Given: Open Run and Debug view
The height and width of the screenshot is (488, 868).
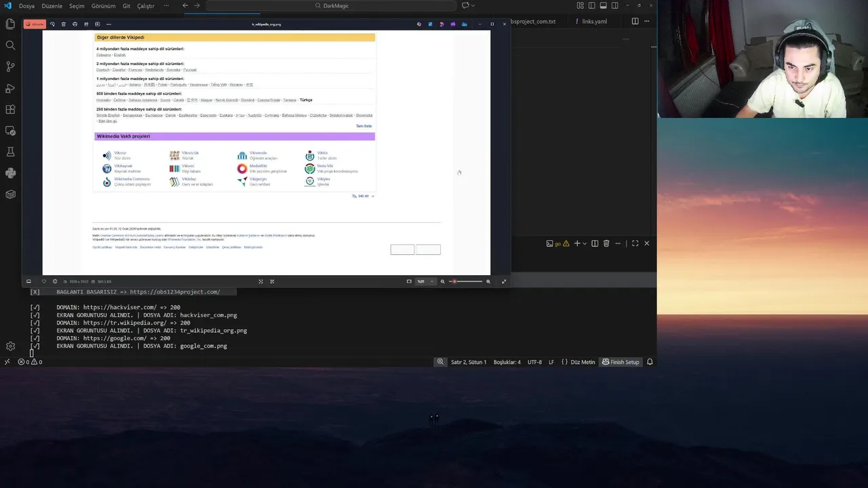Looking at the screenshot, I should [x=10, y=88].
